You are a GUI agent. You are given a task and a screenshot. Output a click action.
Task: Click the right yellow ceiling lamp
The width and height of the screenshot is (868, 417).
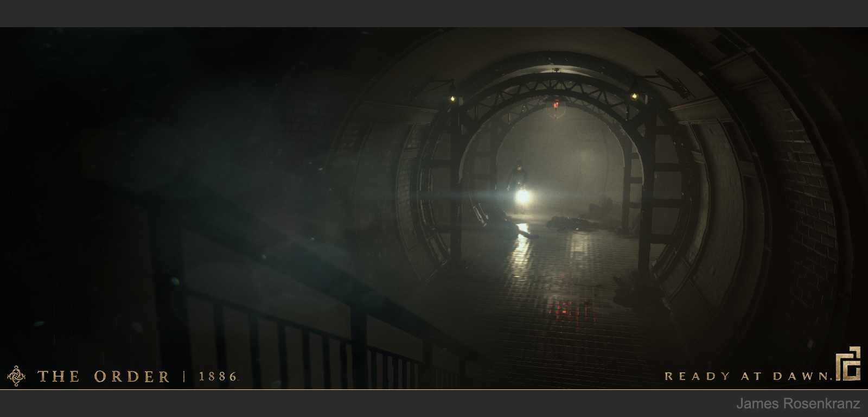pos(633,96)
